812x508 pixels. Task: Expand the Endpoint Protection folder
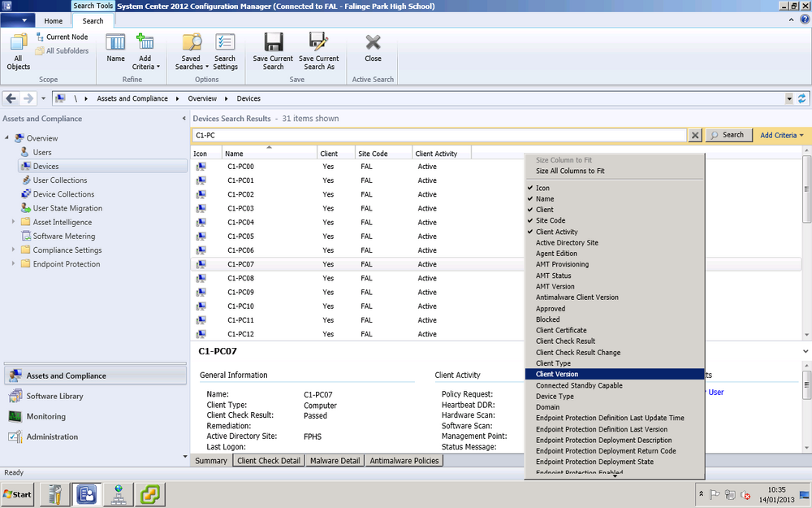tap(13, 263)
